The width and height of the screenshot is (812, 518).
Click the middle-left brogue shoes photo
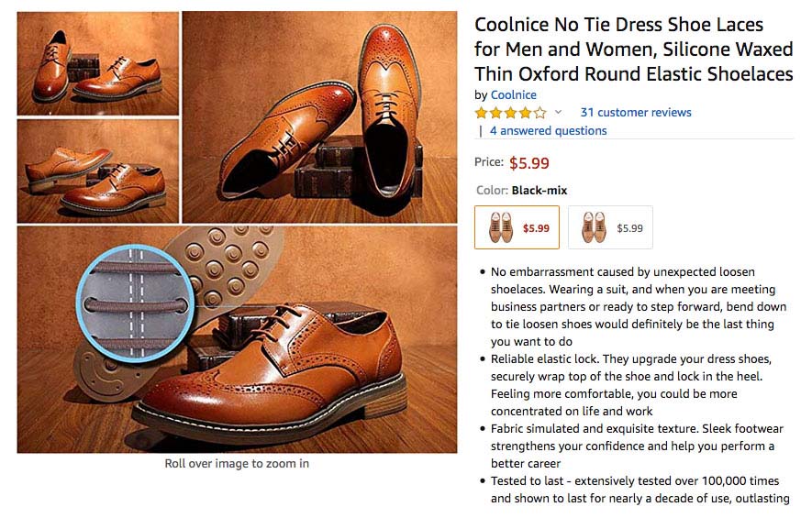tap(98, 171)
